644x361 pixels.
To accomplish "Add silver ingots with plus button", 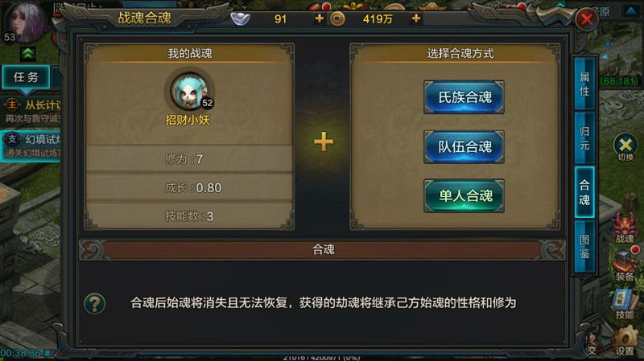I will (319, 18).
